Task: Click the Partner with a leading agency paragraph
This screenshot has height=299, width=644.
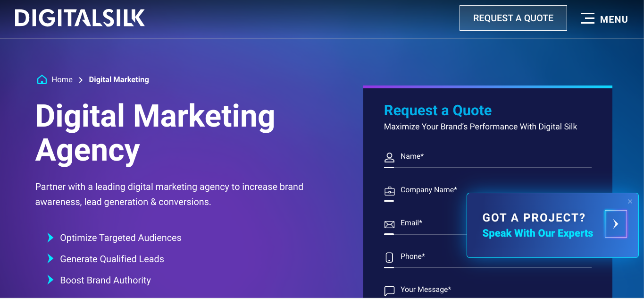Action: (169, 194)
